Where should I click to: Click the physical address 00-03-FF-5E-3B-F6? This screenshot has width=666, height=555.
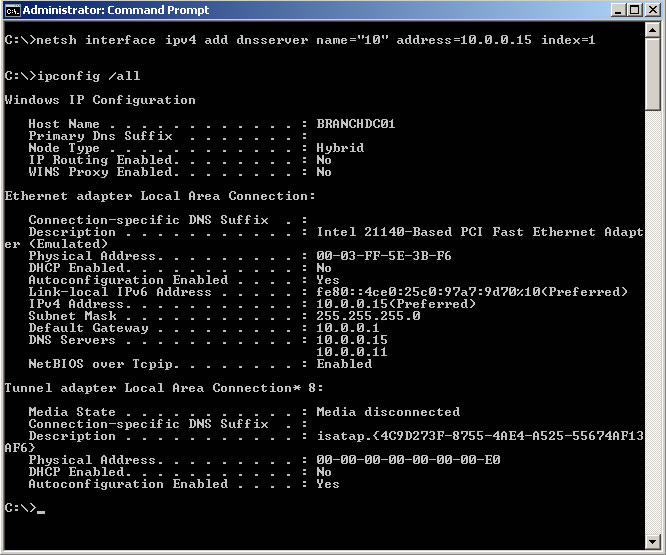(x=384, y=256)
